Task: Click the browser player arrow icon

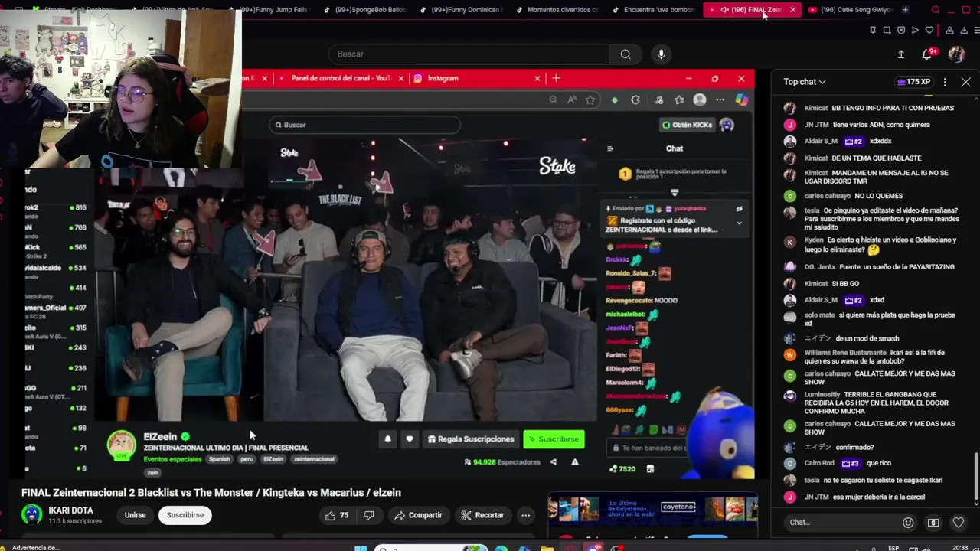Action: click(915, 30)
